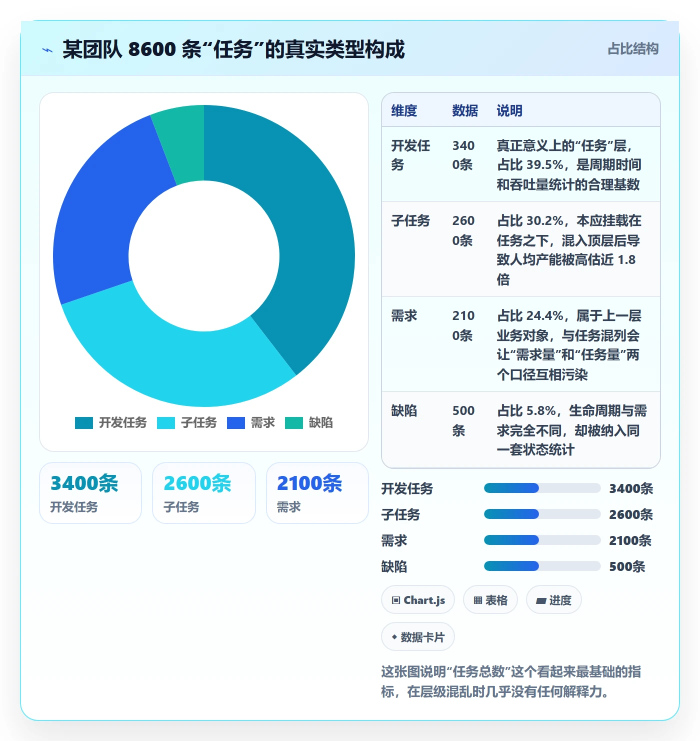The image size is (700, 741).
Task: Click the "说明" table column header
Action: click(x=509, y=110)
